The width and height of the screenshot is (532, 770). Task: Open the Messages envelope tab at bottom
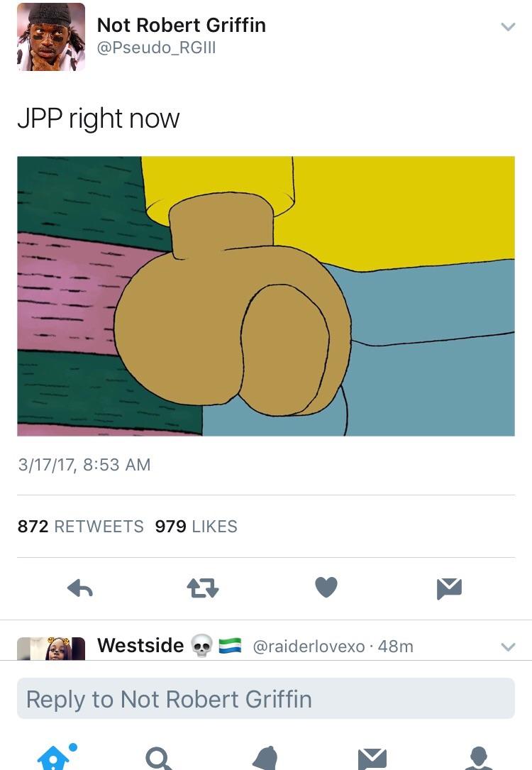pos(372,759)
